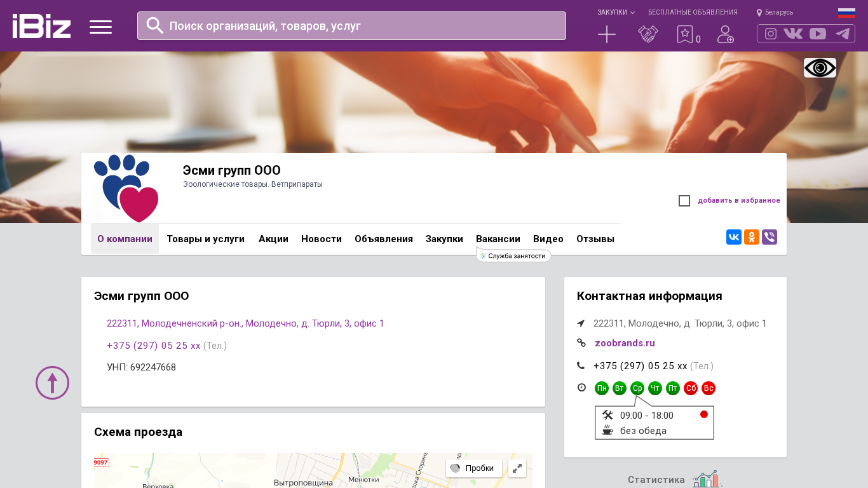Screen dimensions: 868x488
Task: Open the Беларусь location selector
Action: pyautogui.click(x=775, y=12)
